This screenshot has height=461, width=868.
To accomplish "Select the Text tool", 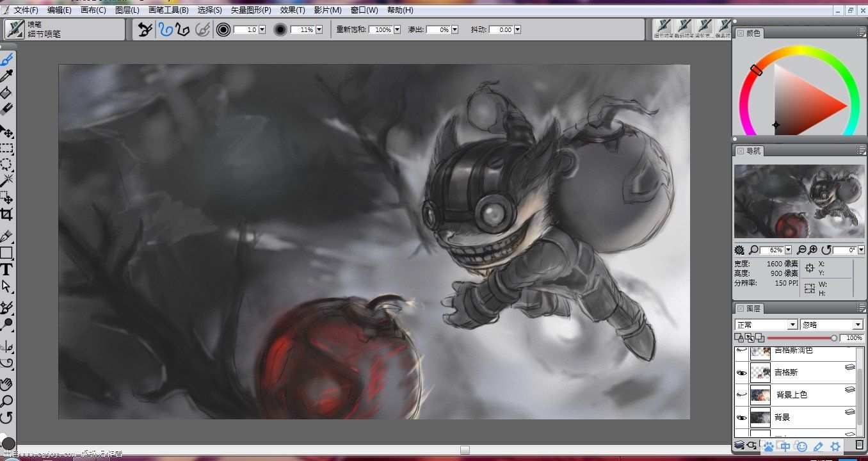I will click(7, 270).
